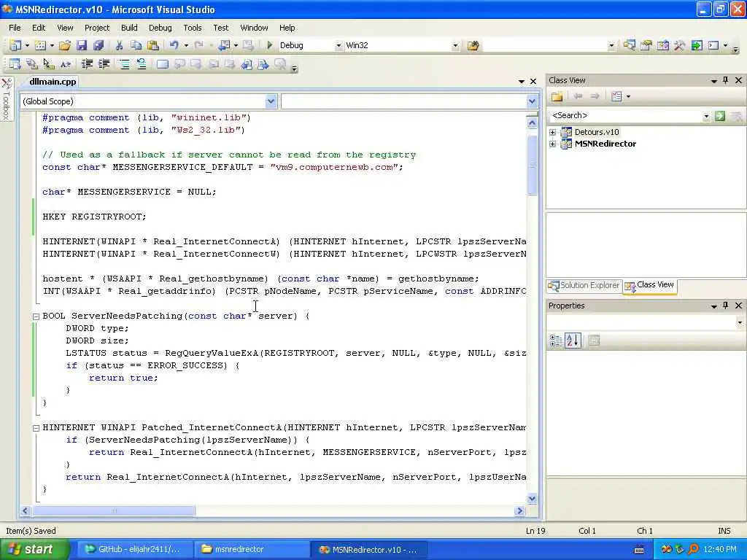Image resolution: width=747 pixels, height=560 pixels.
Task: Click New Folder icon in Class View
Action: click(557, 97)
